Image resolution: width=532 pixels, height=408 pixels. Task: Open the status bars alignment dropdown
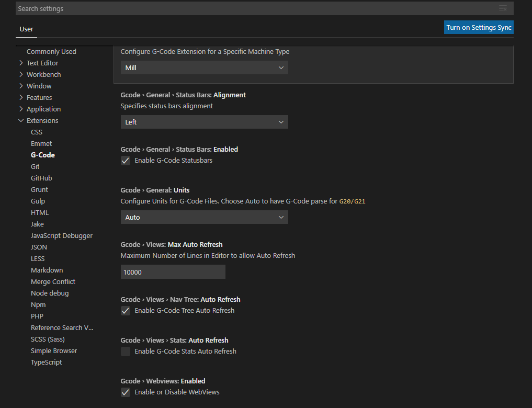204,122
